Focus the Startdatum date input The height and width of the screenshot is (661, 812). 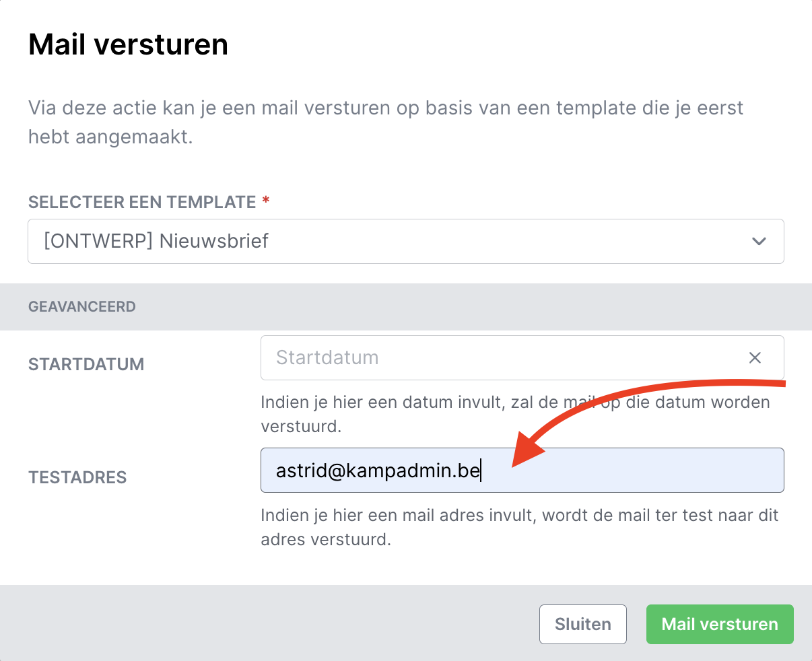[x=498, y=357]
